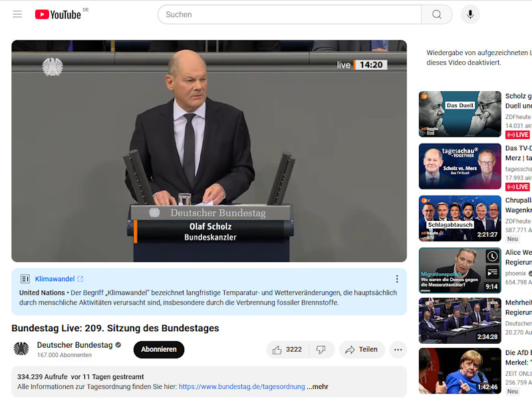532x399 pixels.
Task: Open the Deutscher Bundestag channel name
Action: pyautogui.click(x=74, y=345)
